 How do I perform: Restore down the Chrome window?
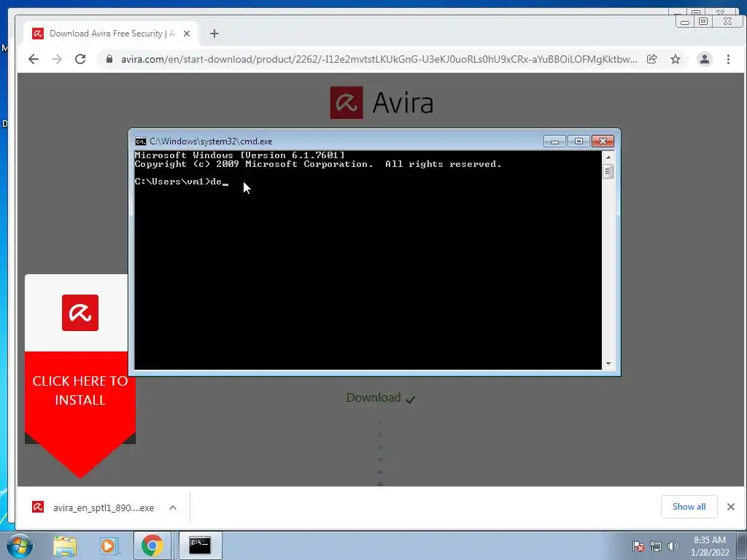(703, 21)
